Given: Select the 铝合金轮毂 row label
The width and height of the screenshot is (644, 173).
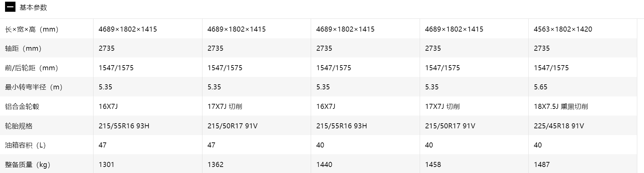Looking at the screenshot, I should pos(22,106).
